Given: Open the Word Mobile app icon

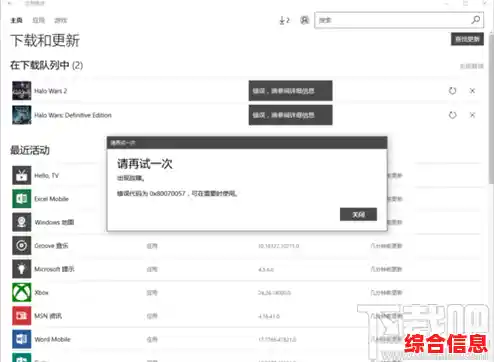Looking at the screenshot, I should [x=22, y=339].
